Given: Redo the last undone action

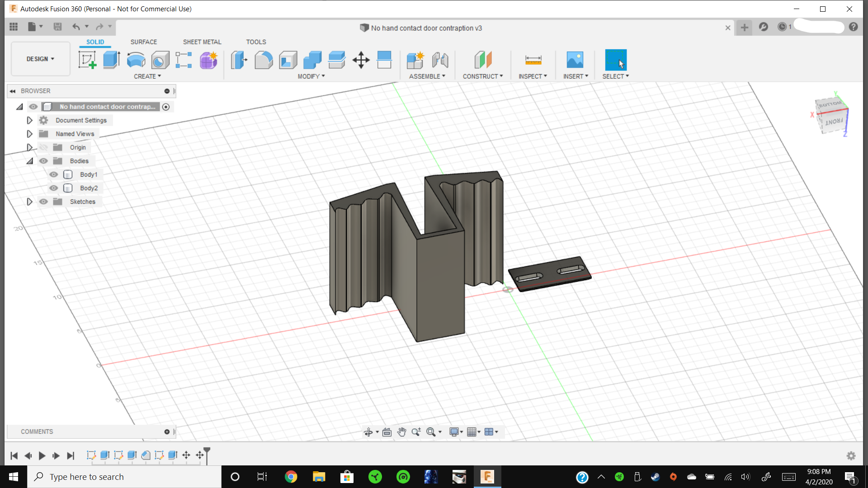Looking at the screenshot, I should tap(99, 27).
